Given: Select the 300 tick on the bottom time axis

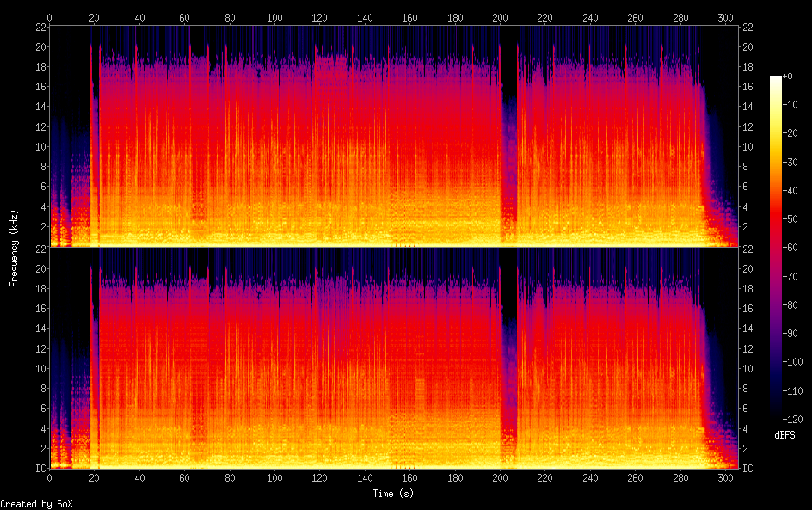Looking at the screenshot, I should pyautogui.click(x=725, y=478).
